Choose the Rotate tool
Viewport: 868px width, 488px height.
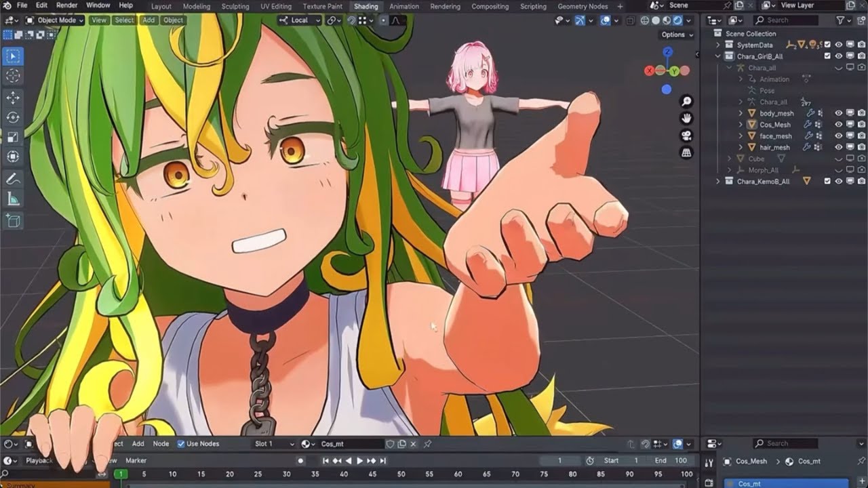13,117
